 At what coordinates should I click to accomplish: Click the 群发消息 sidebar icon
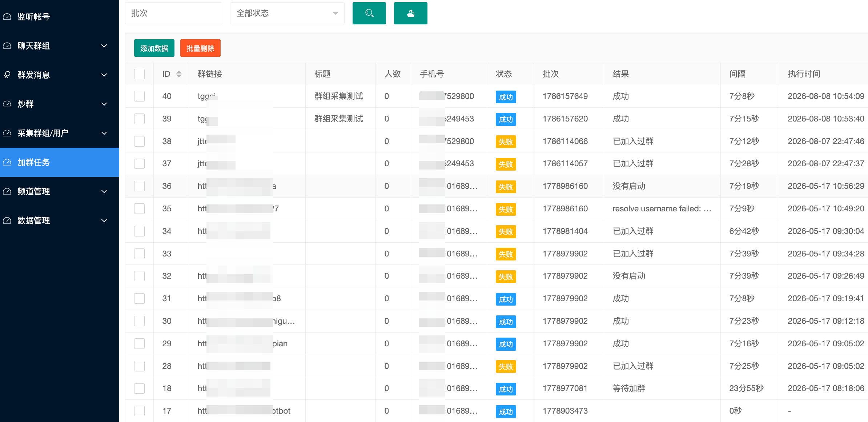(7, 75)
